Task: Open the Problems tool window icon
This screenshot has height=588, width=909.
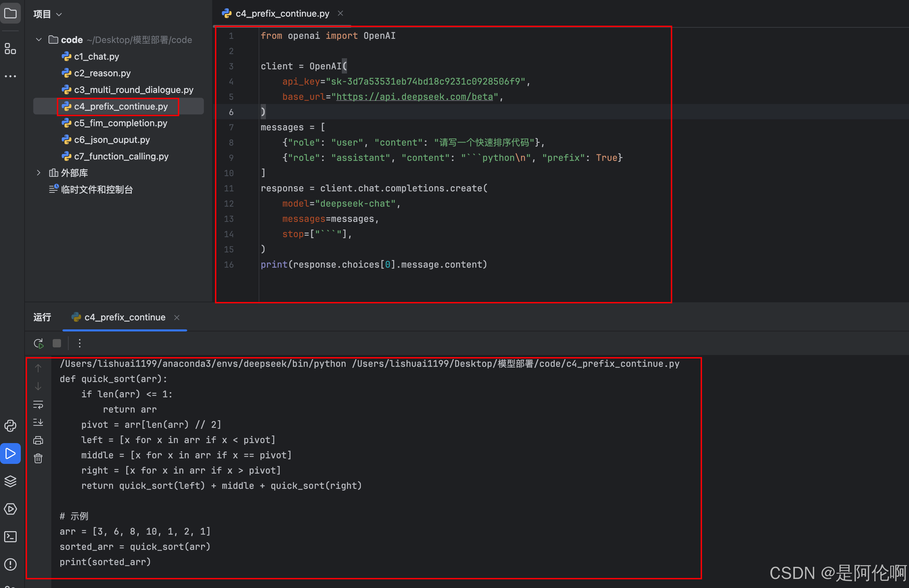Action: (x=10, y=564)
